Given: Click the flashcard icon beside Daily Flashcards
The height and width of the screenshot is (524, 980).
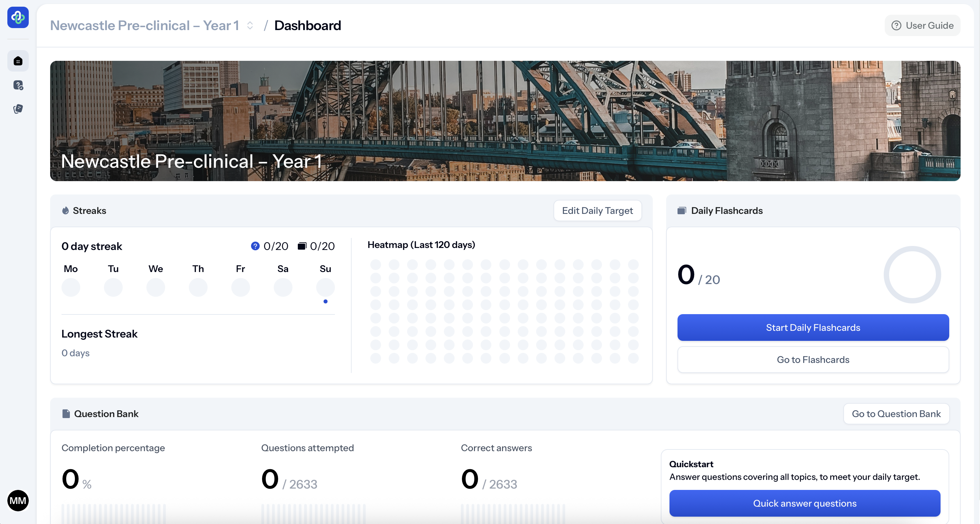Looking at the screenshot, I should point(682,211).
